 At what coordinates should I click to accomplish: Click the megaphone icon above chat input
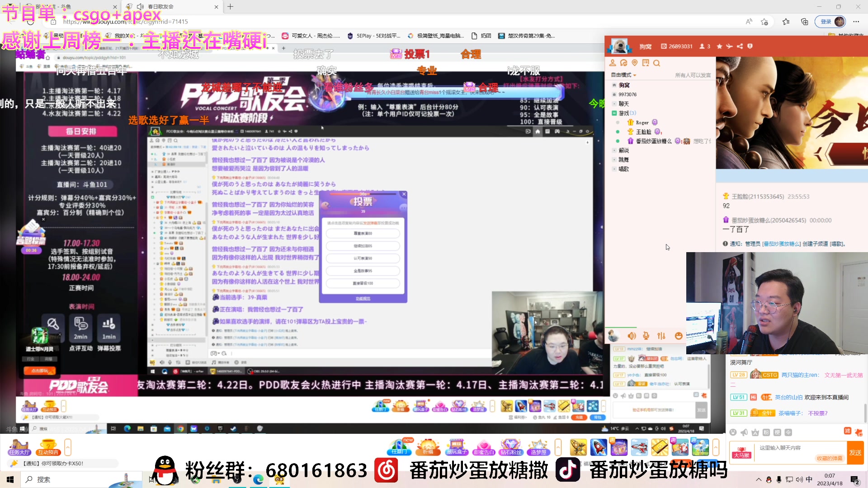pos(744,432)
